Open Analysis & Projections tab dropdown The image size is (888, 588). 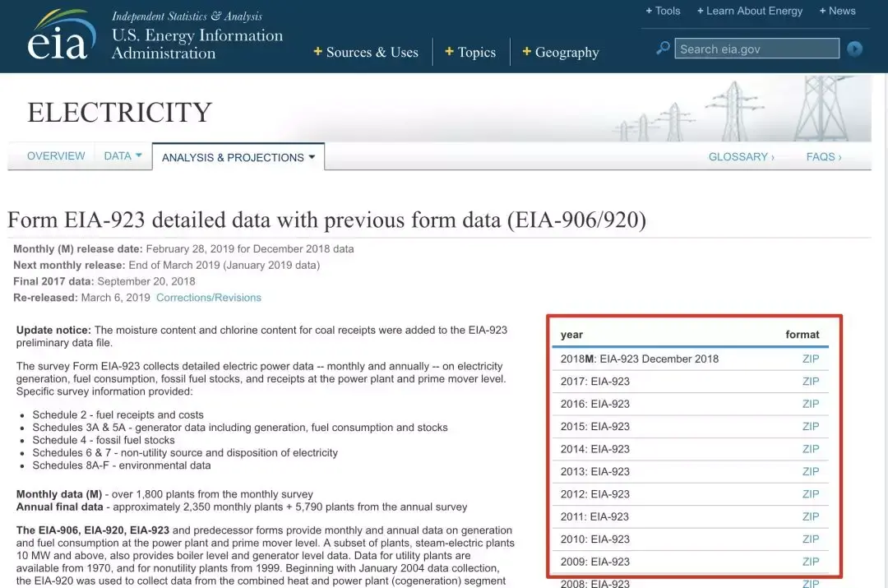point(238,157)
